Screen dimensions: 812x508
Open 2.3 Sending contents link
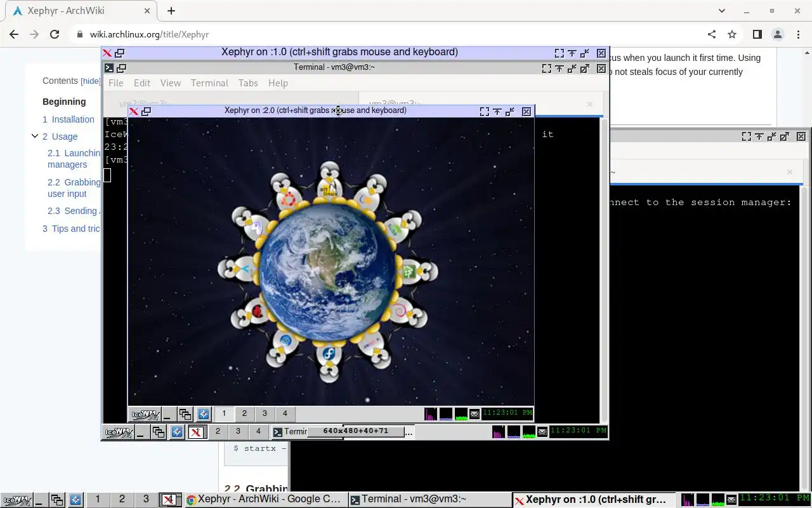click(74, 211)
